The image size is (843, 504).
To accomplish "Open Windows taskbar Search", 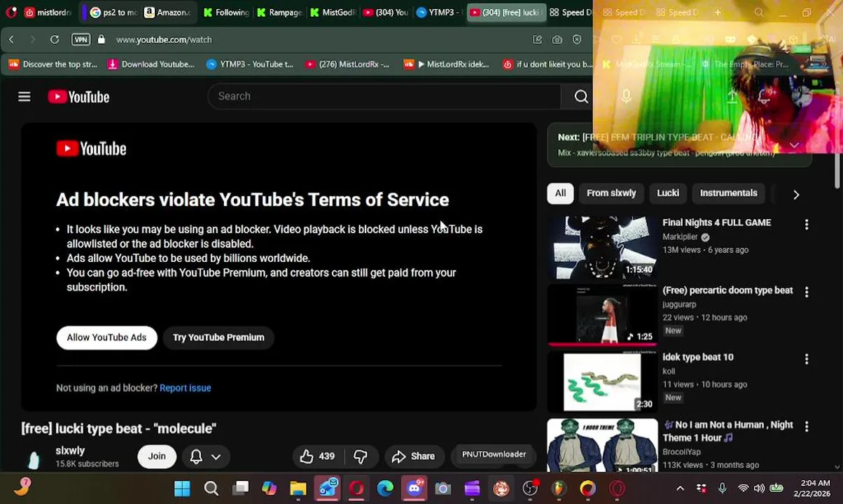I will point(211,489).
